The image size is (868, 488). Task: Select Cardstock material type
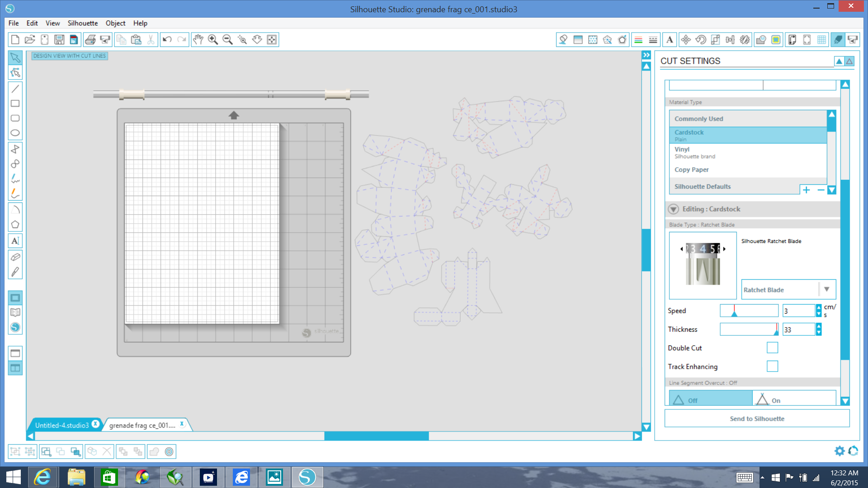click(748, 135)
